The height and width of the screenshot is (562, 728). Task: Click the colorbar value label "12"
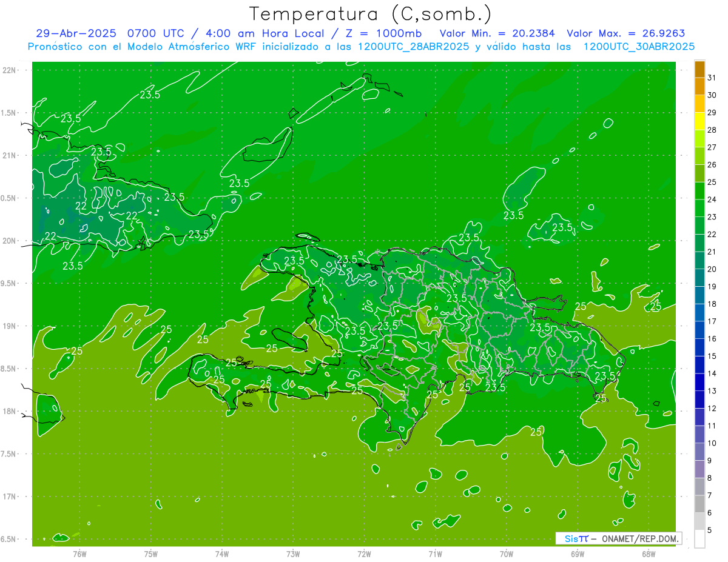tap(712, 409)
